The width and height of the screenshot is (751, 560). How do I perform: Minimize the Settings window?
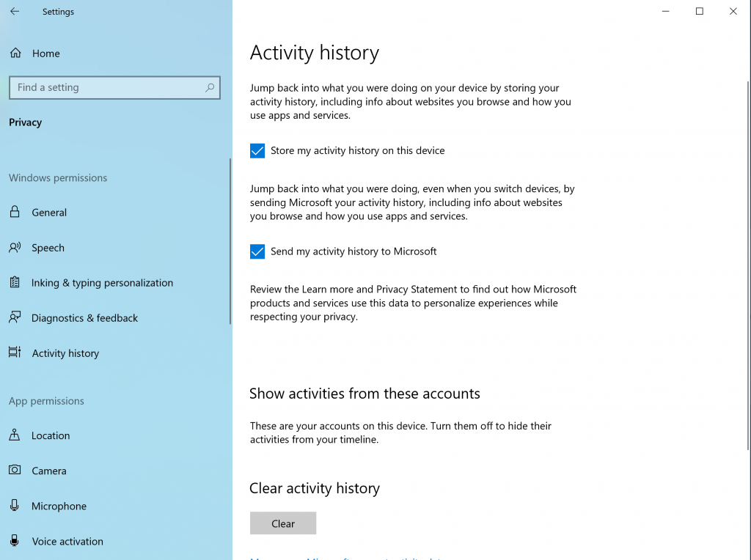coord(665,12)
